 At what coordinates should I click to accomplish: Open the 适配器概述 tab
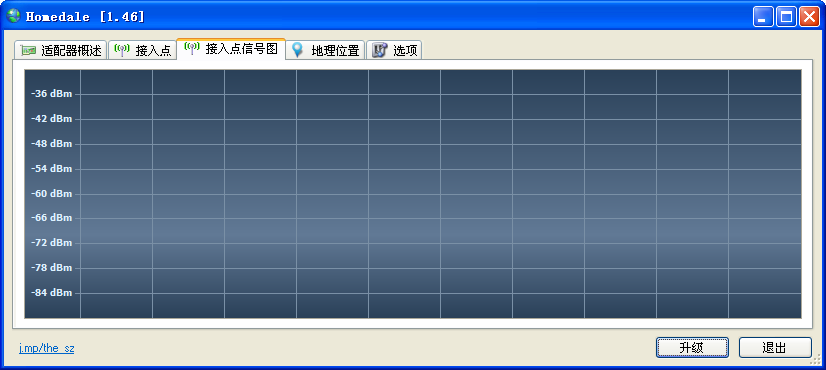61,51
